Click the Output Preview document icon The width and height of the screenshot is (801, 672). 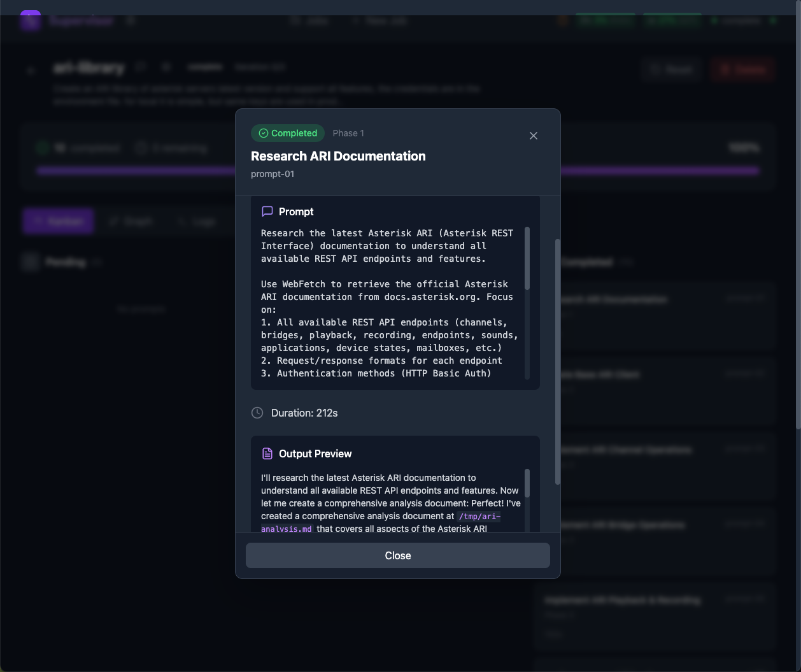tap(266, 453)
